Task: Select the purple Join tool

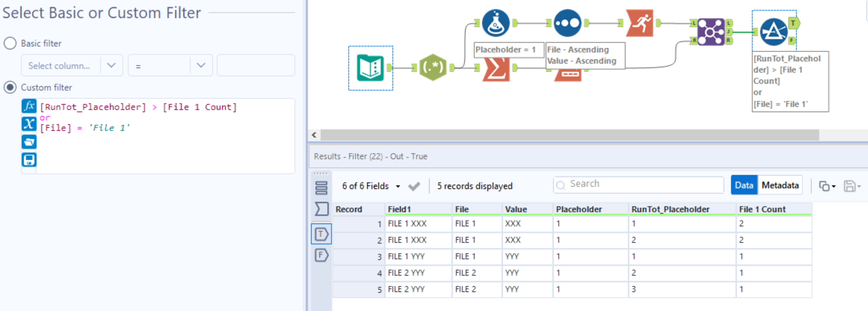Action: (711, 32)
